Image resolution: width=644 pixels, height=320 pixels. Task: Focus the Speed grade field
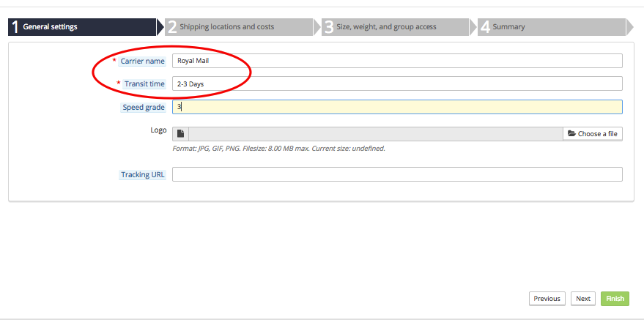397,107
